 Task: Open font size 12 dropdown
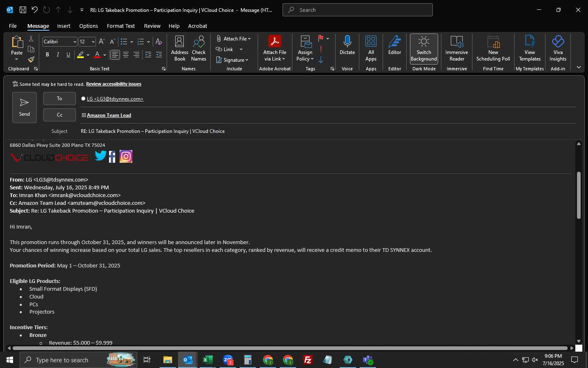(x=93, y=42)
